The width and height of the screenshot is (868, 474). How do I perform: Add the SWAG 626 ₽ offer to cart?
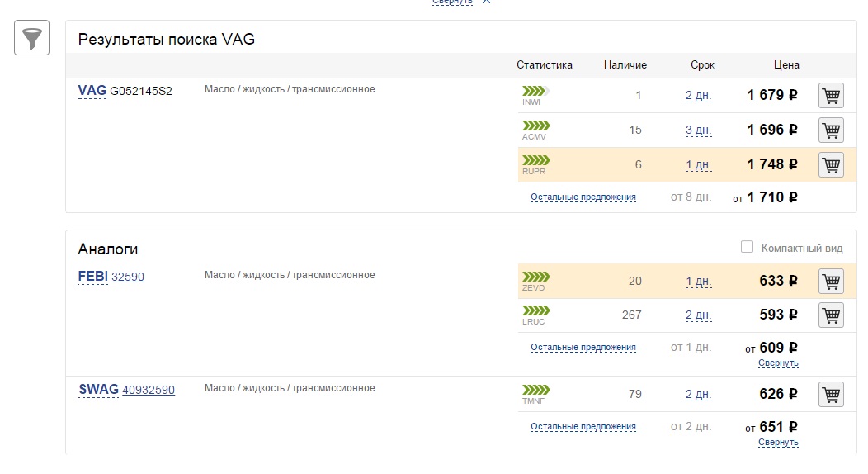[831, 394]
